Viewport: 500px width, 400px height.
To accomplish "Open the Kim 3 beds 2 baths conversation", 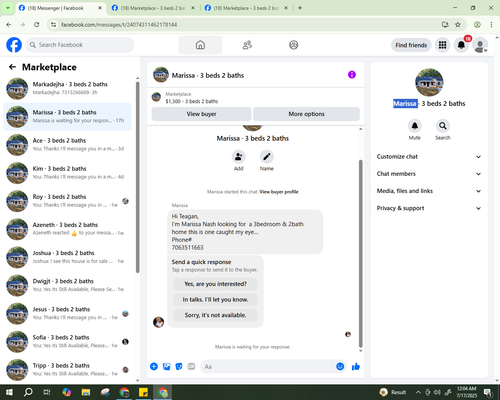I will [x=67, y=173].
